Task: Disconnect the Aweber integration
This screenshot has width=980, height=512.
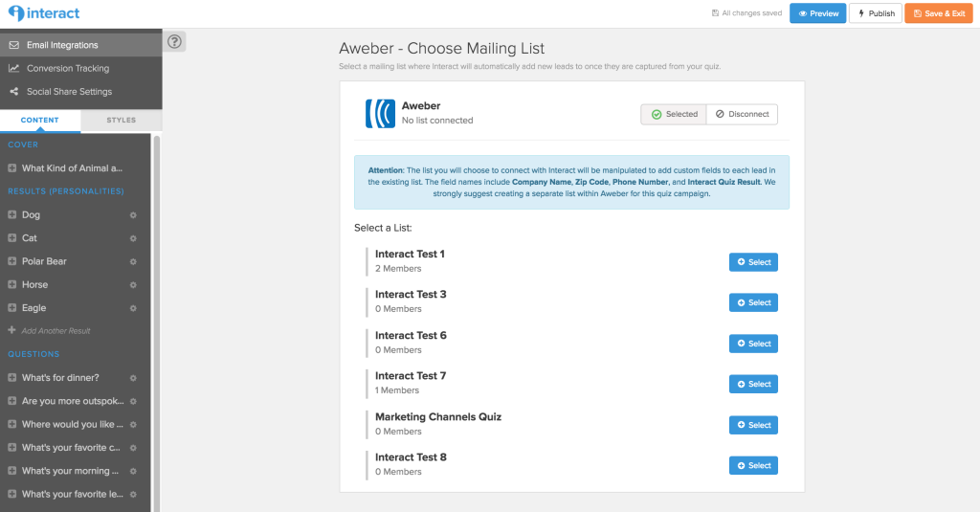Action: (x=743, y=115)
